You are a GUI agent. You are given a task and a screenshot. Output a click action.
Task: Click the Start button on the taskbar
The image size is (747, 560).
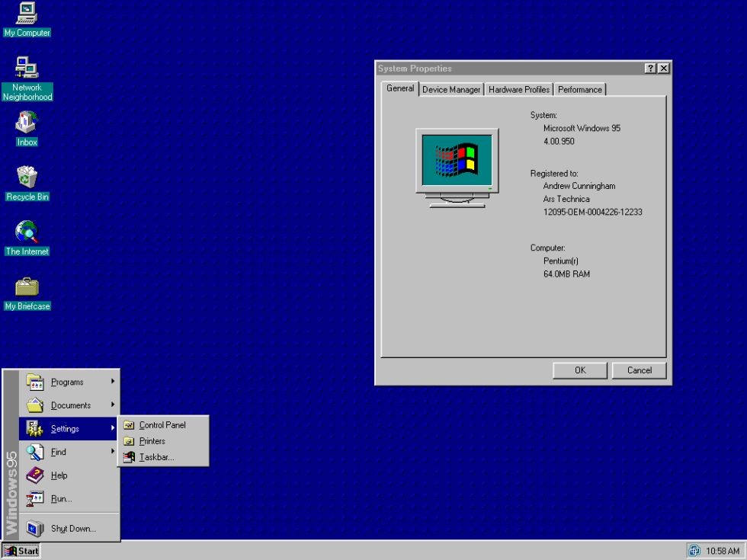tap(21, 551)
